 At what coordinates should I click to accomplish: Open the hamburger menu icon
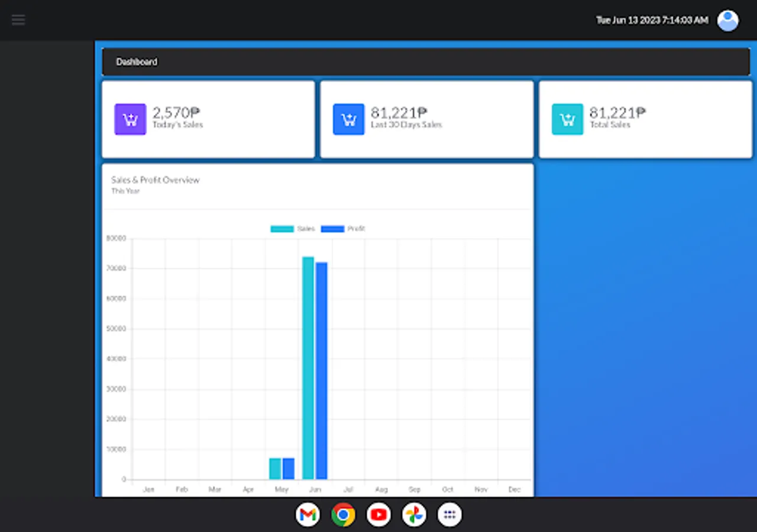(18, 20)
